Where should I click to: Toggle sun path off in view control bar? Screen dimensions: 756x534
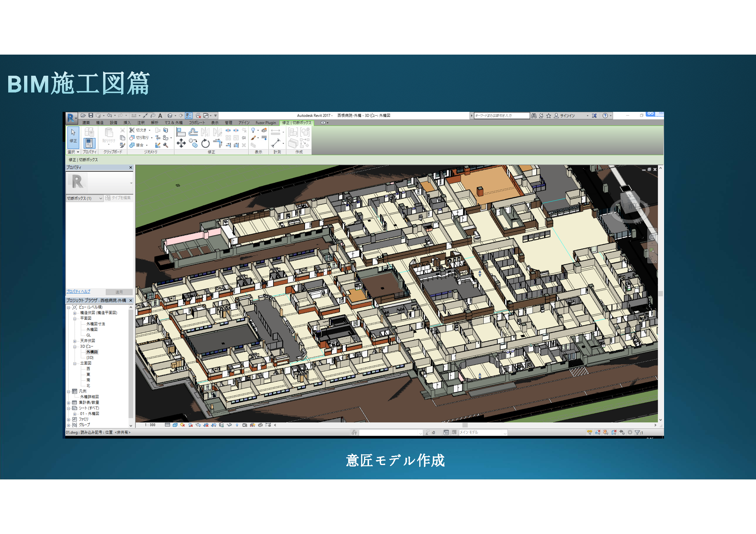[x=183, y=425]
